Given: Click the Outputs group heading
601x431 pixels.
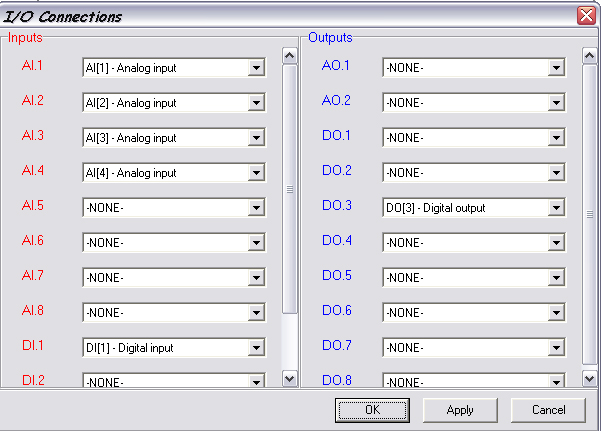Looking at the screenshot, I should coord(330,38).
